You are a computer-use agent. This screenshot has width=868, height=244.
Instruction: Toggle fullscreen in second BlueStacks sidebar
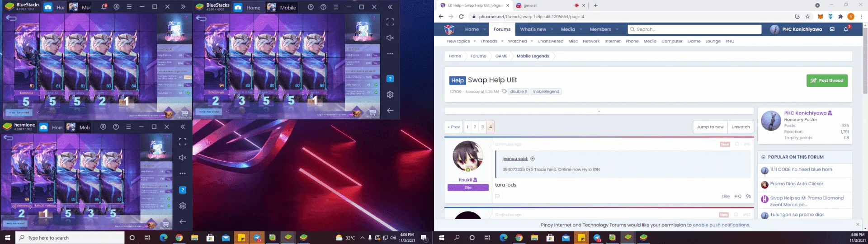click(390, 22)
